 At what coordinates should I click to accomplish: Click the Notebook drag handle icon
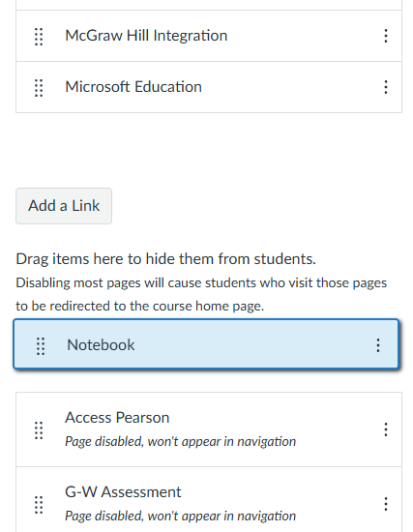point(41,346)
